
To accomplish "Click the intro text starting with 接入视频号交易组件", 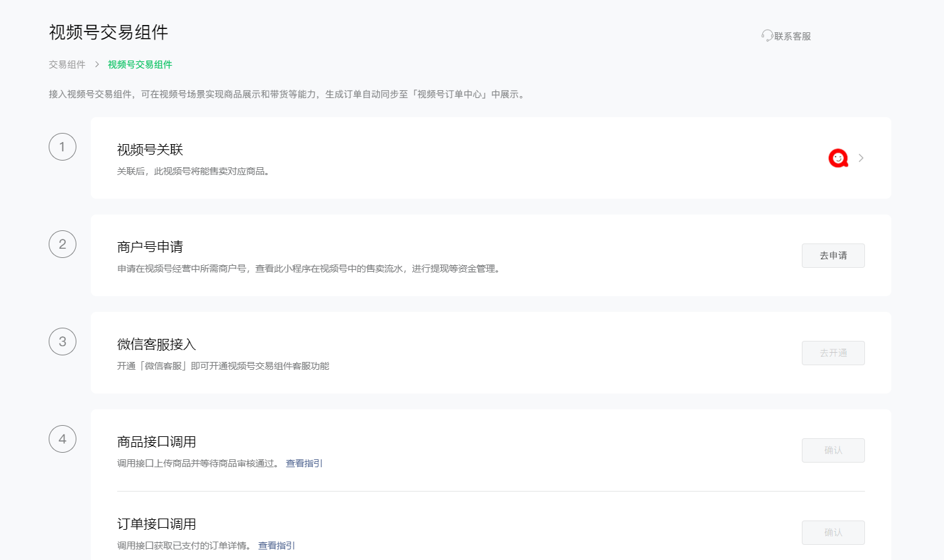I will pos(288,94).
